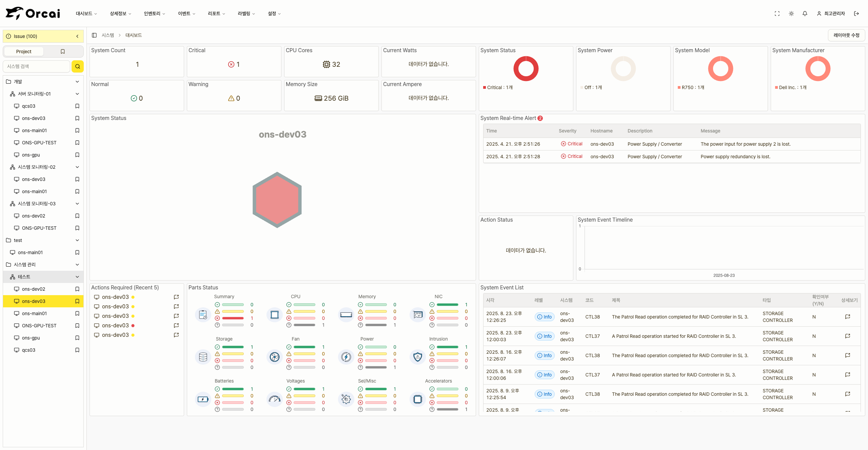Toggle bookmark for qcs03 under 서버 모니터링-01
Image resolution: width=868 pixels, height=450 pixels.
point(77,106)
